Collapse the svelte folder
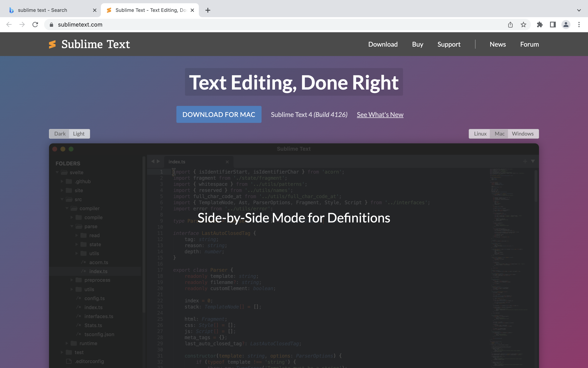The width and height of the screenshot is (588, 368). (x=57, y=172)
